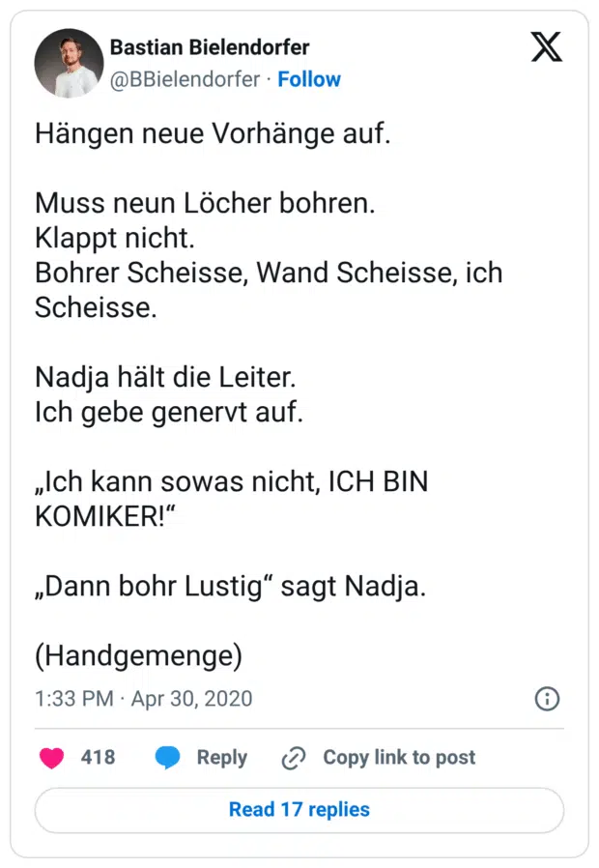Image resolution: width=599 pixels, height=868 pixels.
Task: Open the info icon beside the timestamp
Action: click(x=547, y=699)
